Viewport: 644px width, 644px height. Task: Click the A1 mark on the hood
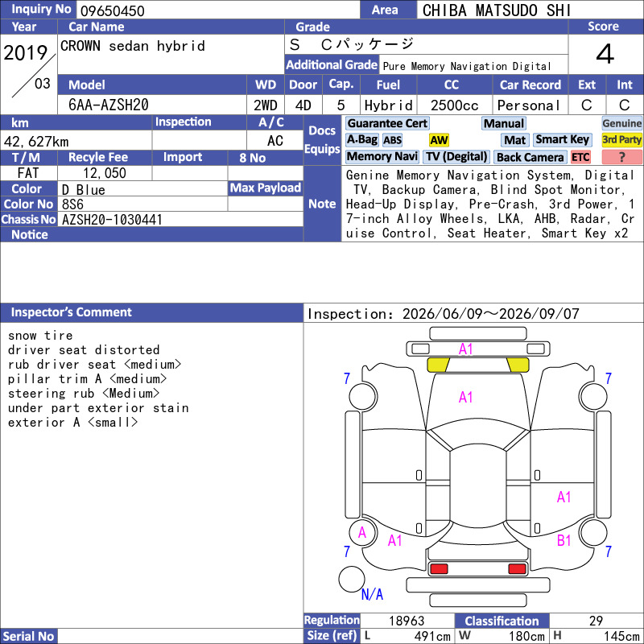(465, 397)
